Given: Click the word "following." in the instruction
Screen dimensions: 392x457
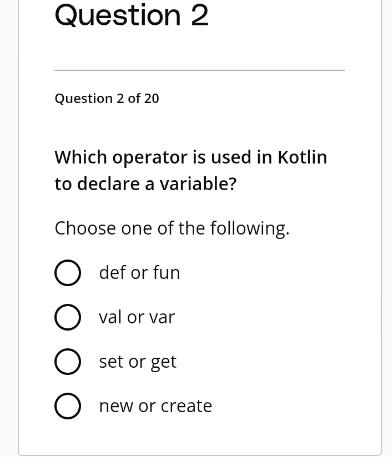Looking at the screenshot, I should [x=250, y=229].
